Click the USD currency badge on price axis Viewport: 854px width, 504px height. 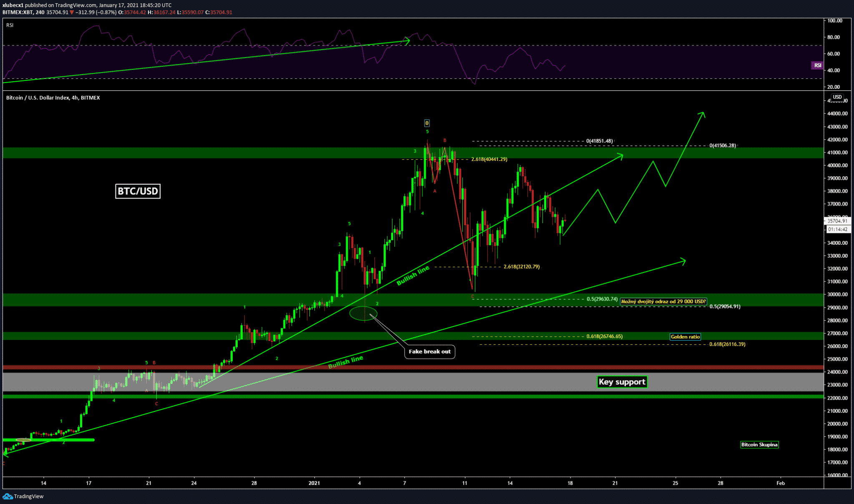point(837,97)
